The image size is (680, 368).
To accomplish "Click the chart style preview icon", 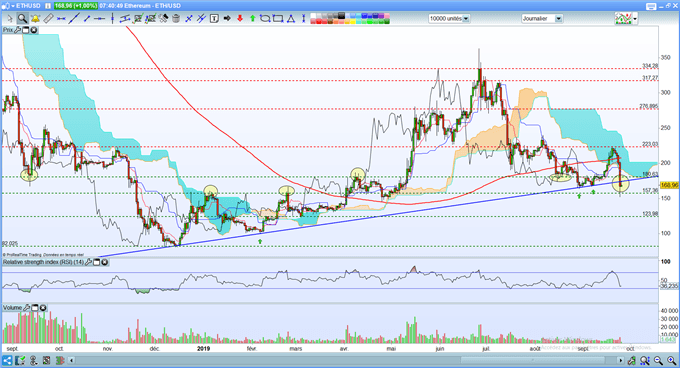I will click(623, 19).
